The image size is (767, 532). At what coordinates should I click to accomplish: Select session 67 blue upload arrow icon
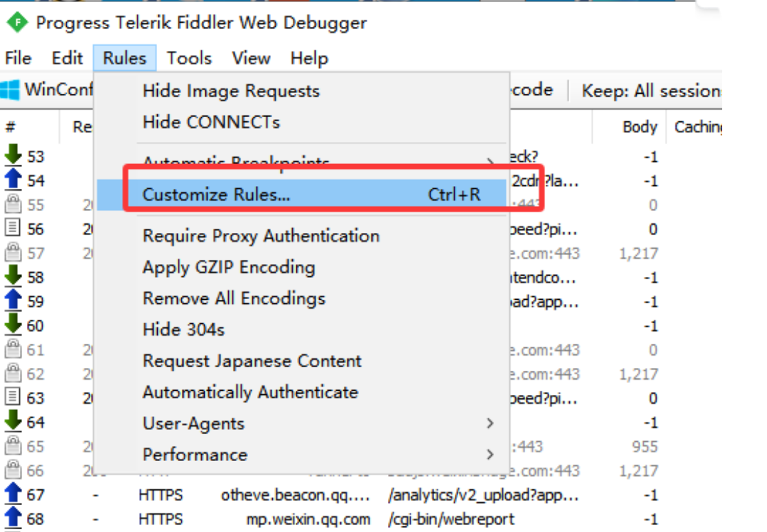13,493
